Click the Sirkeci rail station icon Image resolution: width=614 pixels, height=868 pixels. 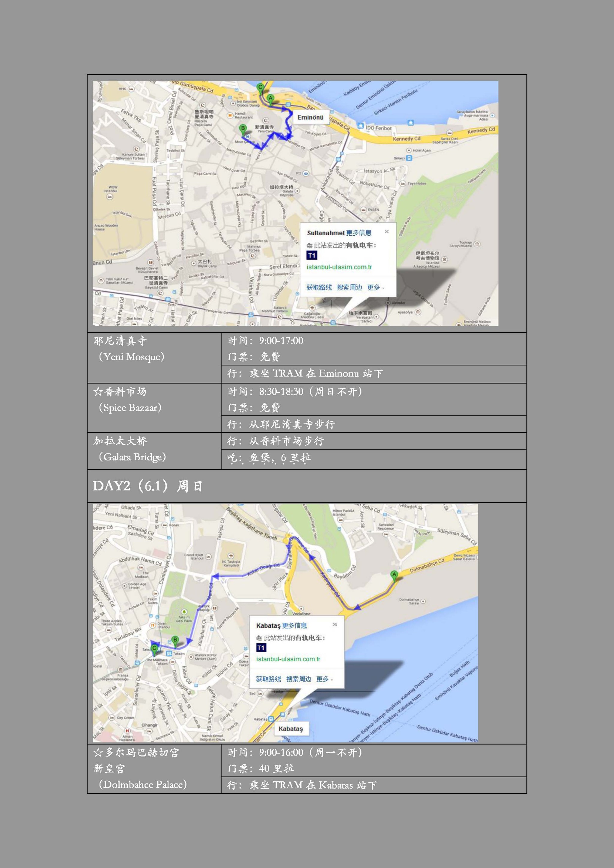pyautogui.click(x=409, y=158)
